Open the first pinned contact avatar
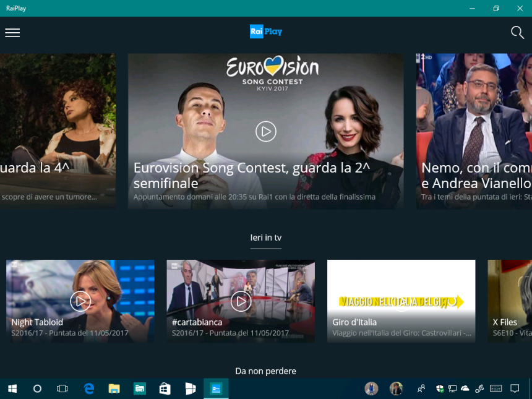 point(371,388)
